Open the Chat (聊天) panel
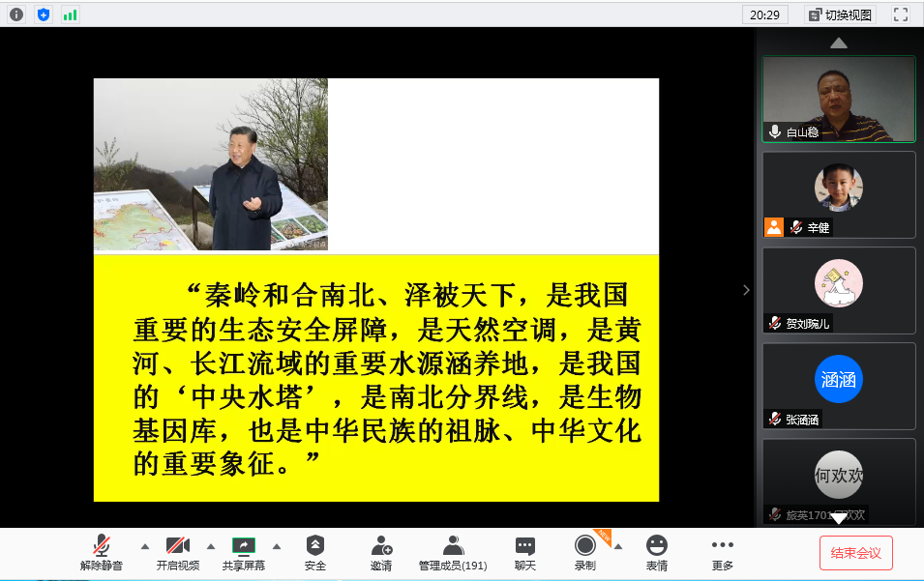The image size is (924, 581). click(x=524, y=553)
